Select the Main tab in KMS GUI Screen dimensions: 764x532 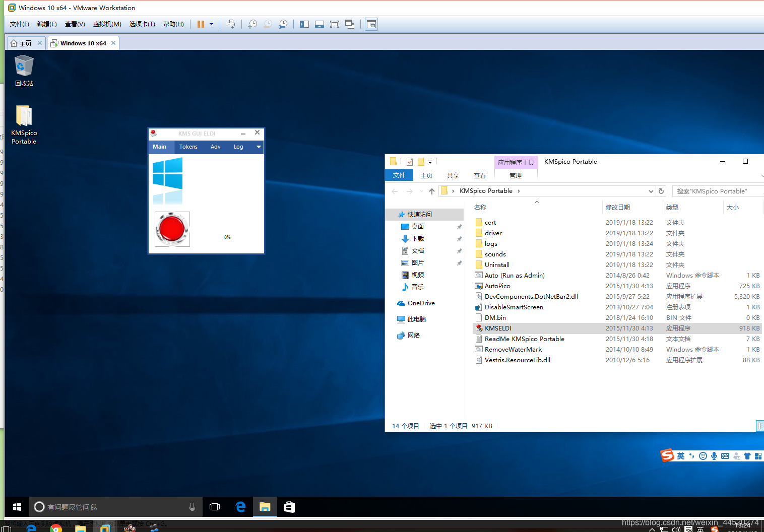pyautogui.click(x=160, y=147)
